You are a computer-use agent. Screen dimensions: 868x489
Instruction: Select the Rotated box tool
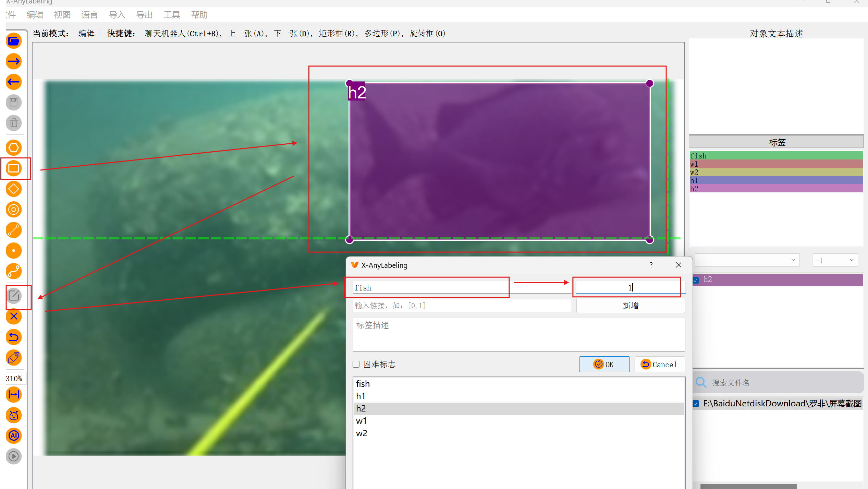pyautogui.click(x=14, y=189)
